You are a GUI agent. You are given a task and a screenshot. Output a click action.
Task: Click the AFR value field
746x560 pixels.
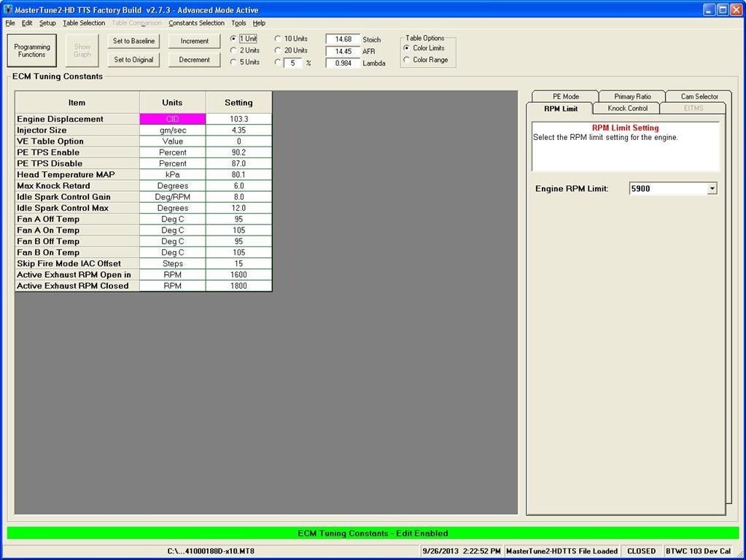343,51
